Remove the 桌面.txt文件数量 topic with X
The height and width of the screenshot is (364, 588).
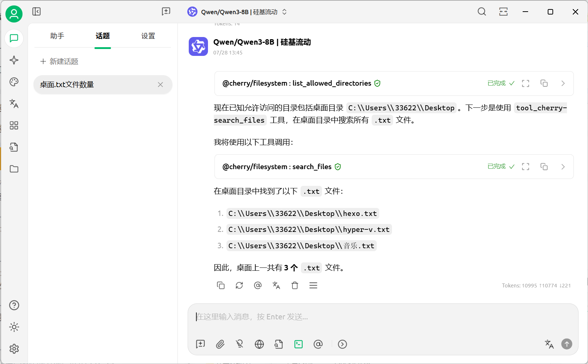[160, 85]
